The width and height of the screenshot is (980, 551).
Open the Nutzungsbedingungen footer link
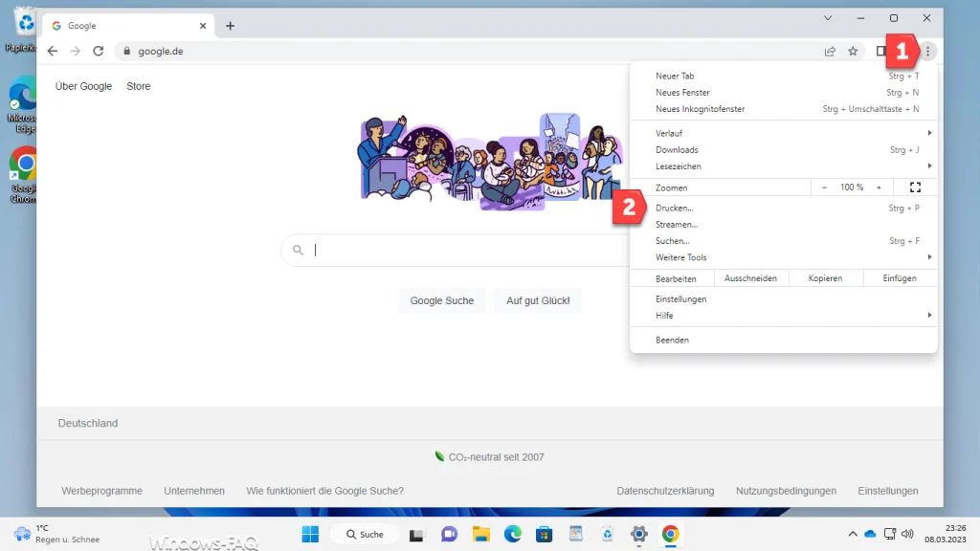click(x=787, y=491)
